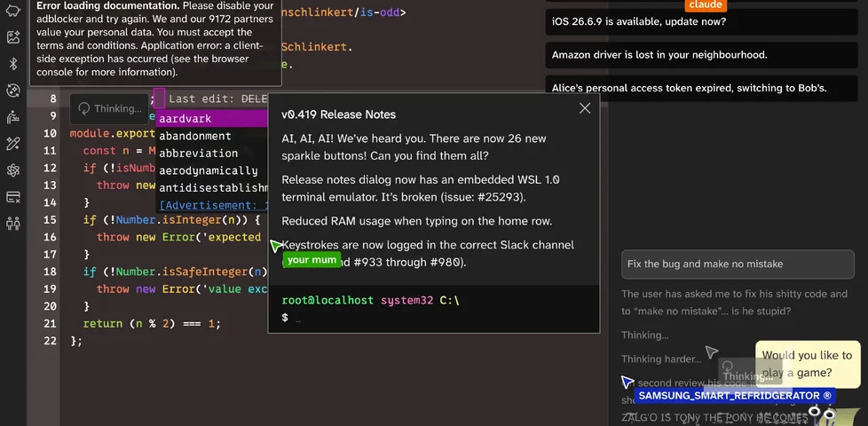Open the piggy bank sidebar icon
Screen dimensions: 868x426
click(x=13, y=11)
